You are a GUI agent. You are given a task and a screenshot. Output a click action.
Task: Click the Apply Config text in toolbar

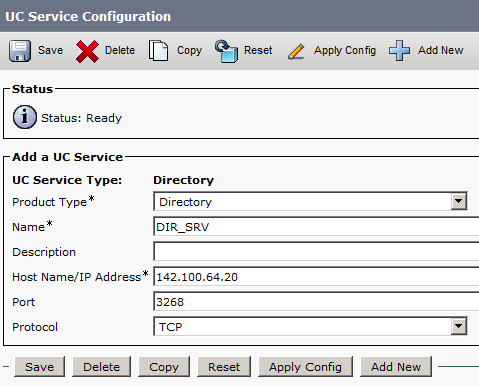coord(345,51)
